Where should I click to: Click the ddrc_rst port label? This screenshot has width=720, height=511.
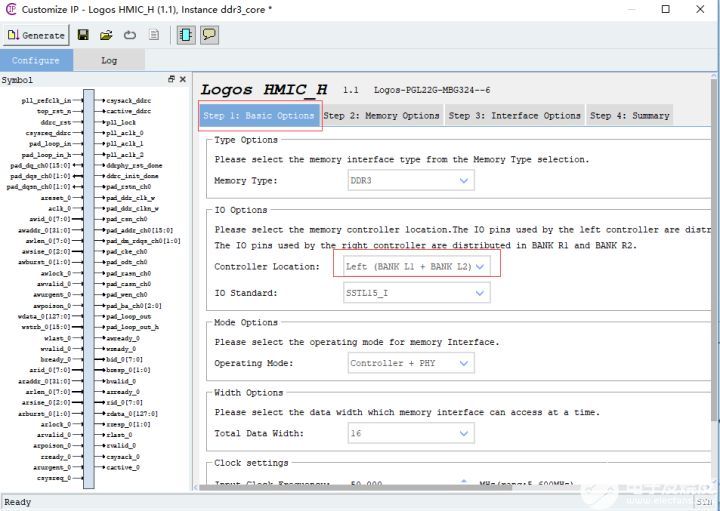(x=56, y=122)
